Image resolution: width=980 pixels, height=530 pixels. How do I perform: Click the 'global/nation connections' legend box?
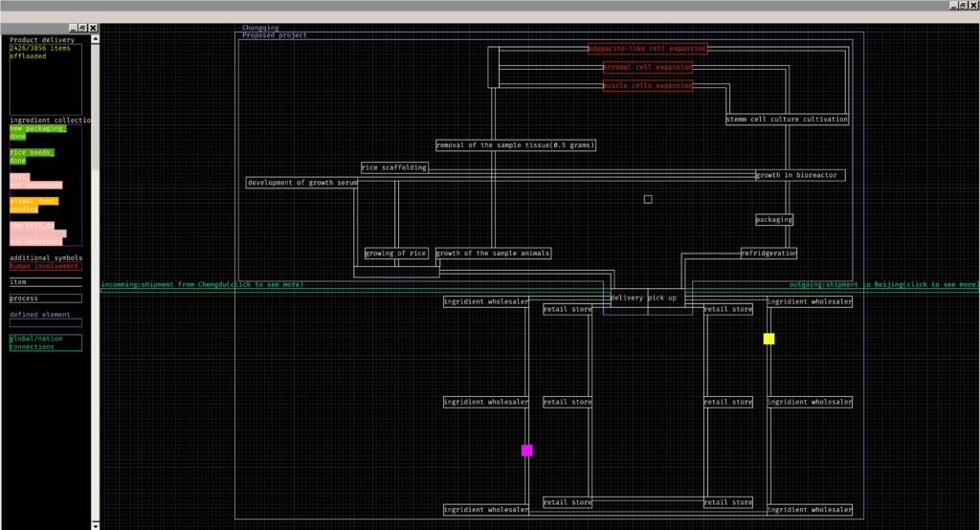pyautogui.click(x=45, y=342)
